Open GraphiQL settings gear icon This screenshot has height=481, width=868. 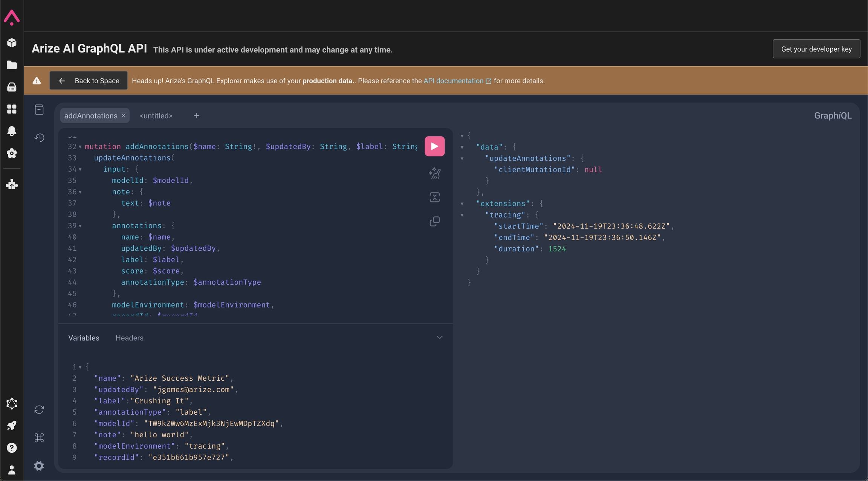[x=39, y=466]
